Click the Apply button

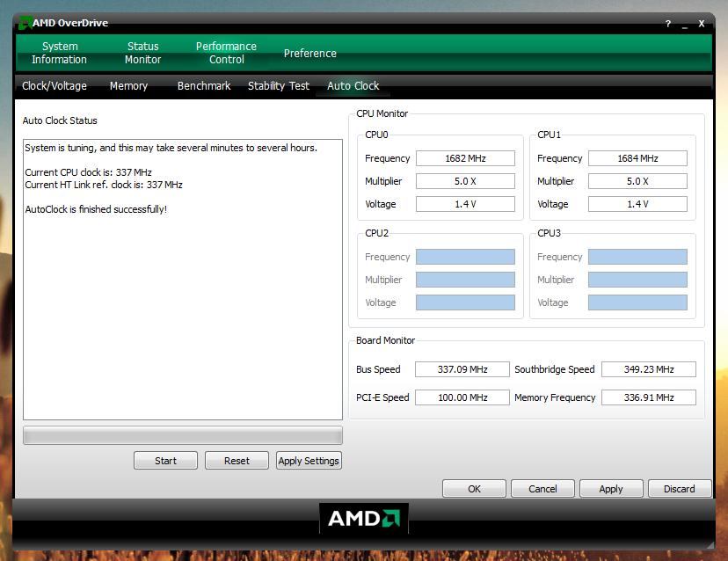point(611,489)
